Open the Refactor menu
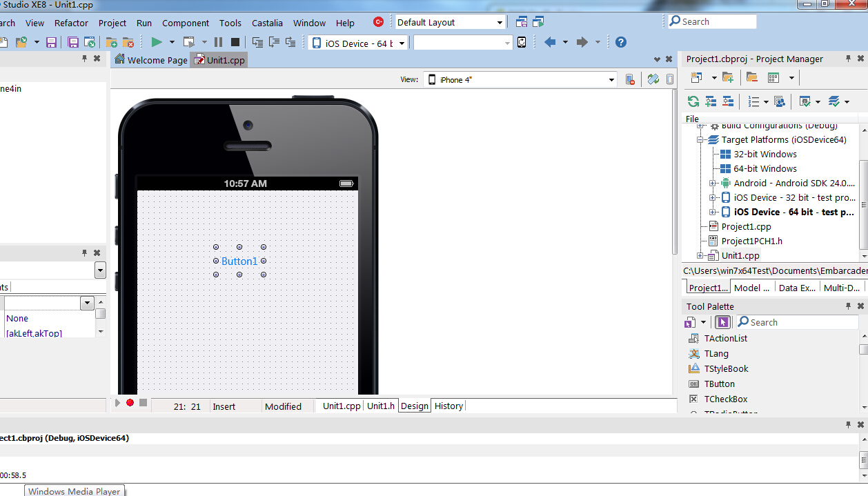Viewport: 868px width, 496px height. 71,23
